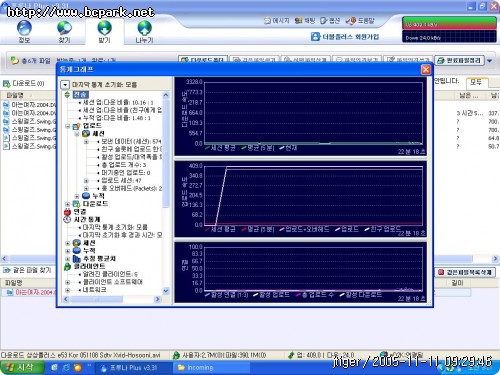Open 옵션 options in the top toolbar
This screenshot has height=375, width=500.
[330, 21]
